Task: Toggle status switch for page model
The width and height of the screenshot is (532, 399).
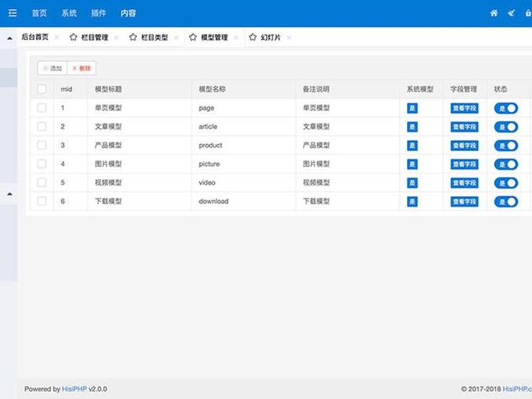Action: pyautogui.click(x=506, y=108)
